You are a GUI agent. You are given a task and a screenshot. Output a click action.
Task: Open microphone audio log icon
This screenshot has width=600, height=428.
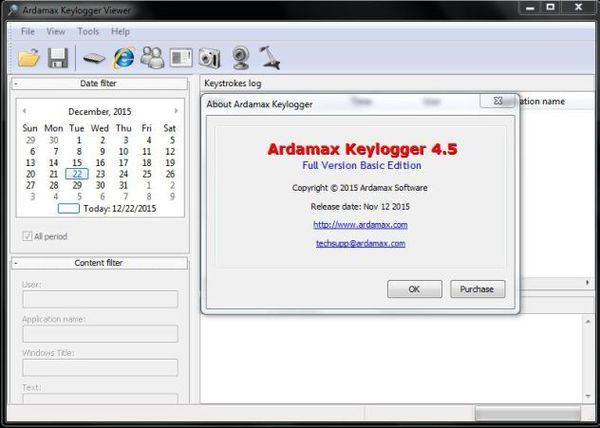pos(270,58)
